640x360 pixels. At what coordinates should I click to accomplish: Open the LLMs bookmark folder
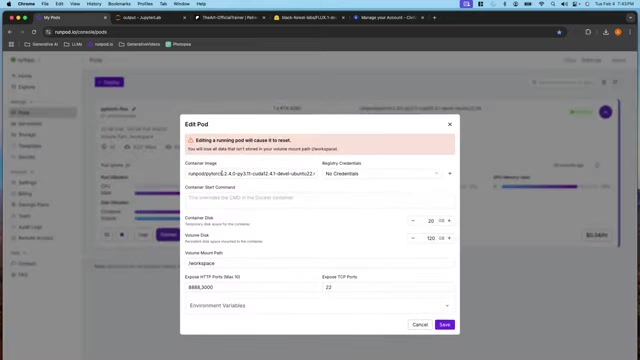[73, 44]
